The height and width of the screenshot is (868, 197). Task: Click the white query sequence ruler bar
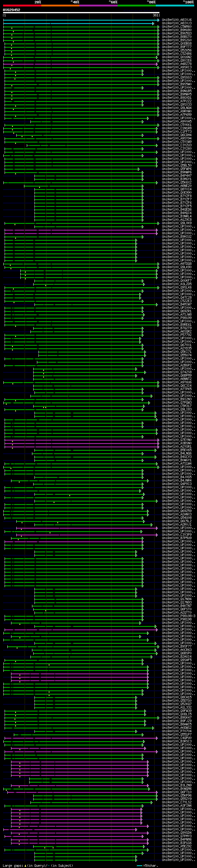tap(81, 13)
